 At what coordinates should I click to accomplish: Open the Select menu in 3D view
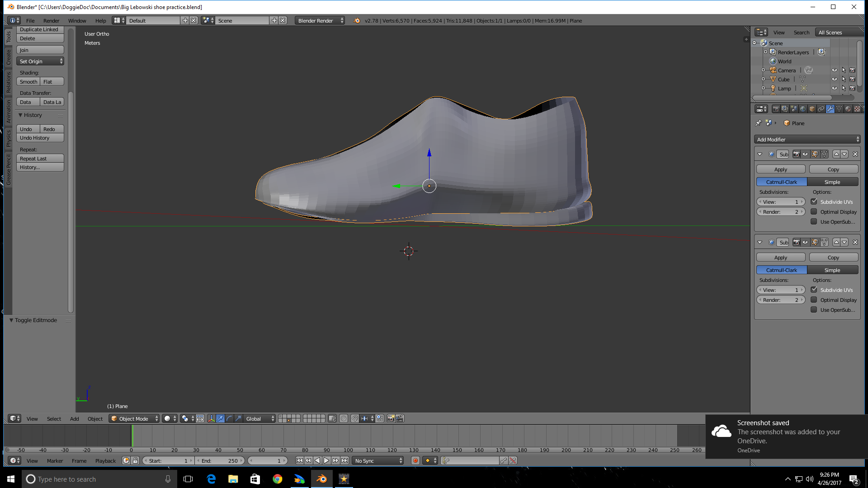click(54, 419)
